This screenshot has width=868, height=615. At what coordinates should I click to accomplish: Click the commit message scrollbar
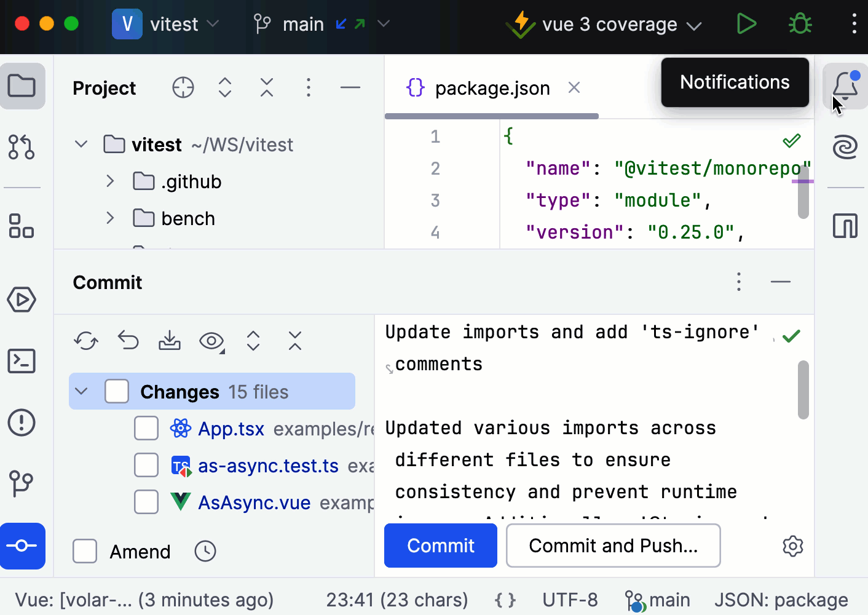[803, 390]
